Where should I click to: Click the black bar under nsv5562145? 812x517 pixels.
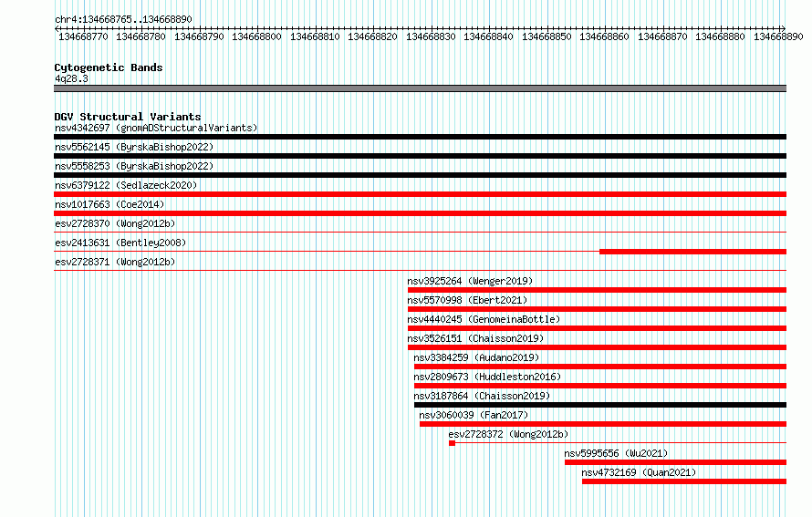[420, 156]
